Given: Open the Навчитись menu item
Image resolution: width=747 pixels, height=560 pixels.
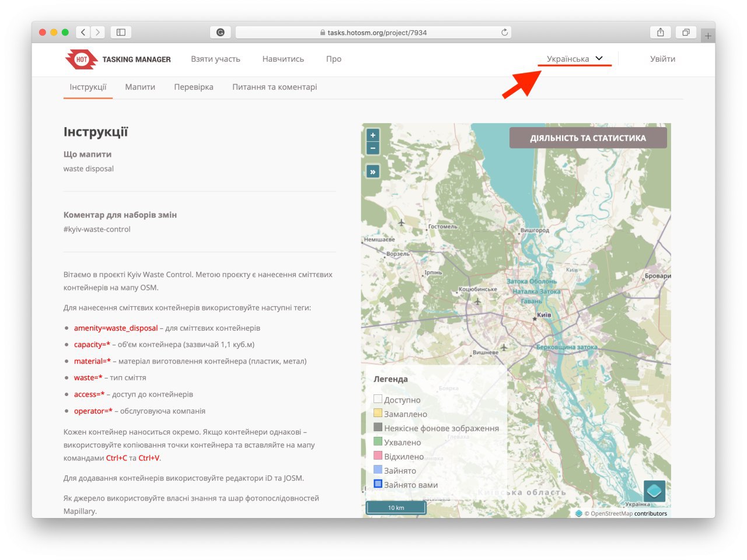Looking at the screenshot, I should pos(283,59).
